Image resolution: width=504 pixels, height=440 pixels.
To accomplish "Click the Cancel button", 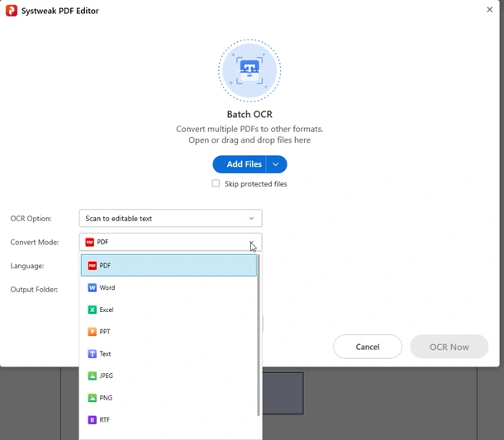I will tap(368, 347).
